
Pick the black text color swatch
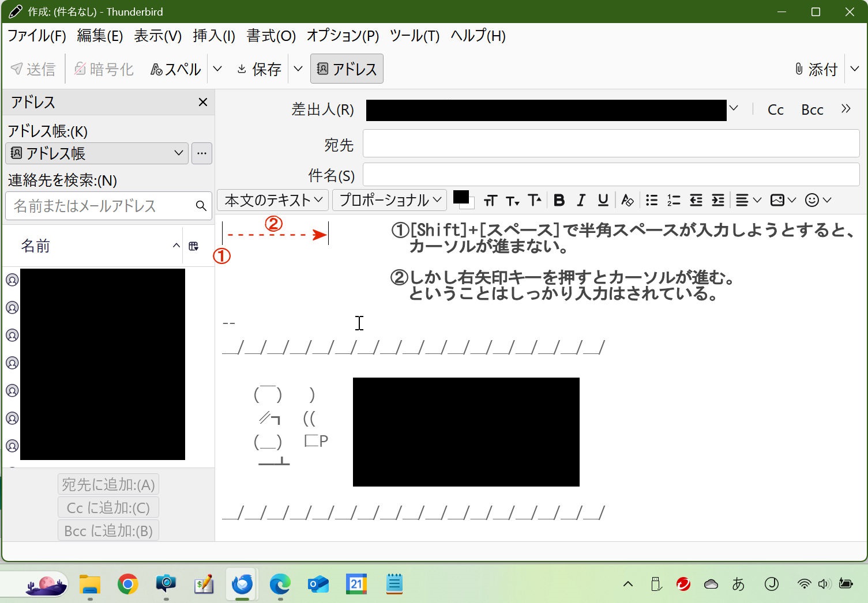(460, 197)
